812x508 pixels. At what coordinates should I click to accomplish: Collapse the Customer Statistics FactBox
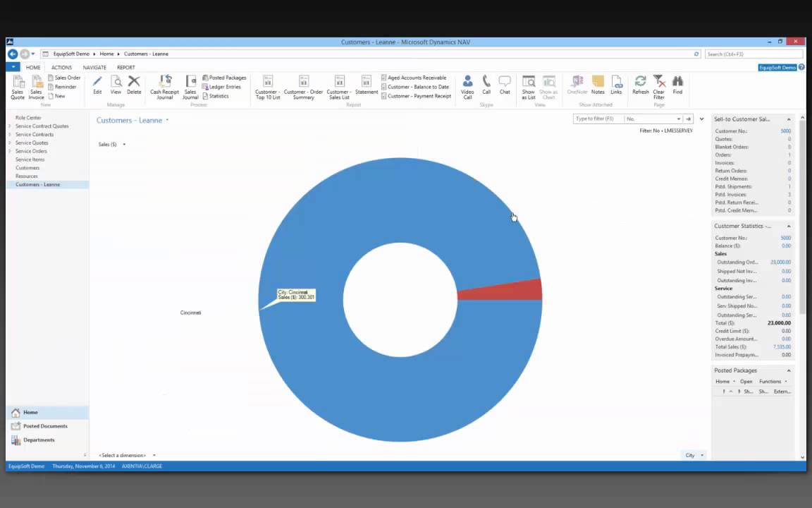(789, 226)
